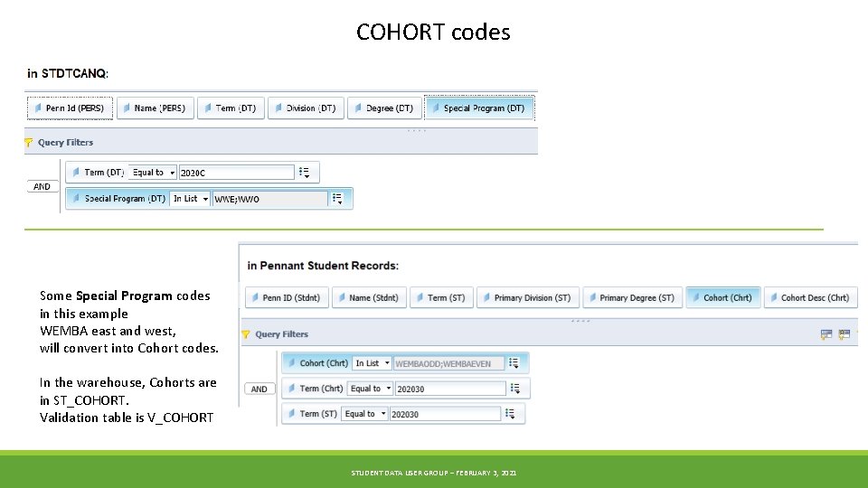This screenshot has width=868, height=488.
Task: Edit the Term (Chrt) 202030 value field
Action: (450, 389)
